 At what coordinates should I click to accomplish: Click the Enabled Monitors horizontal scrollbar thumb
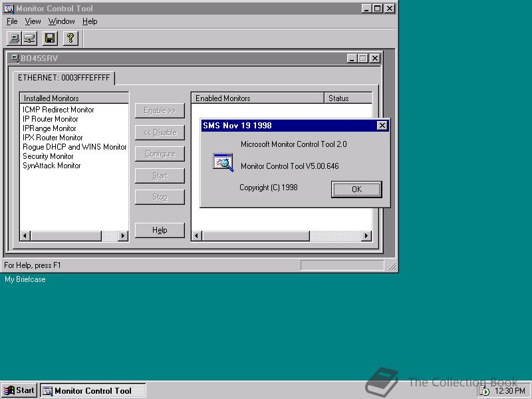click(x=256, y=235)
